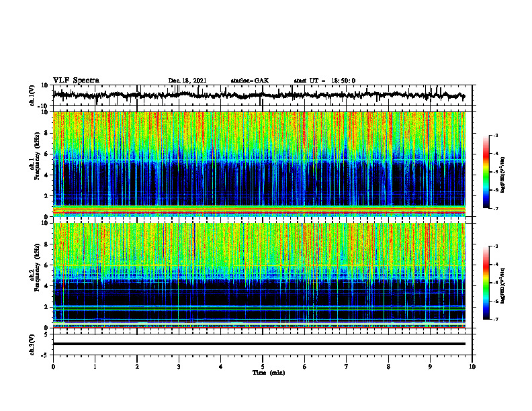Click the ch.1 colorbar log(PSD) unit label
Image resolution: width=532 pixels, height=411 pixels.
[x=503, y=175]
